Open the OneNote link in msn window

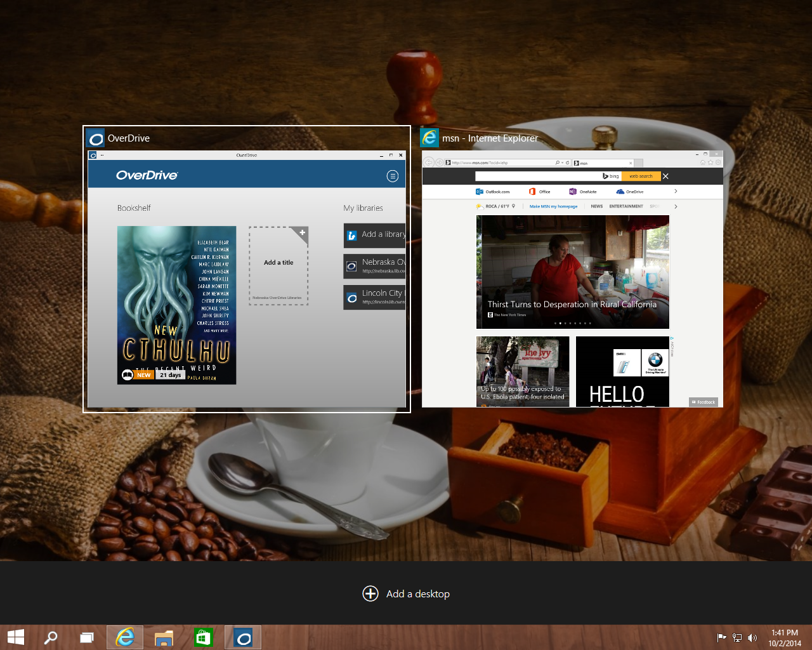[x=583, y=191]
